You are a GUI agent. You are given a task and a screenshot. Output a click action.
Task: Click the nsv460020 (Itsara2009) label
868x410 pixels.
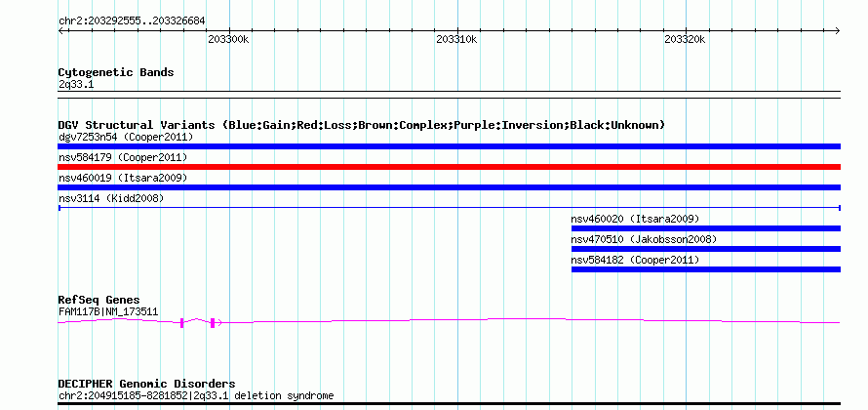click(x=636, y=219)
